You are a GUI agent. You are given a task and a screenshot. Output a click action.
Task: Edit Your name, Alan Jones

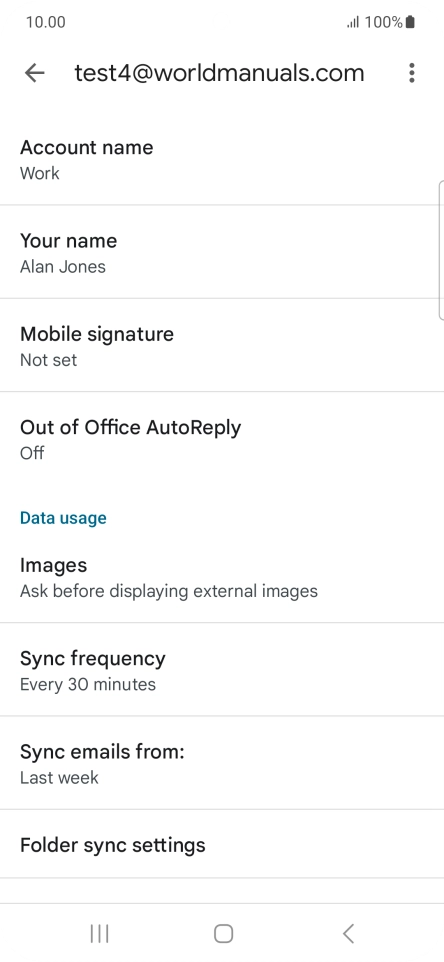pos(222,252)
